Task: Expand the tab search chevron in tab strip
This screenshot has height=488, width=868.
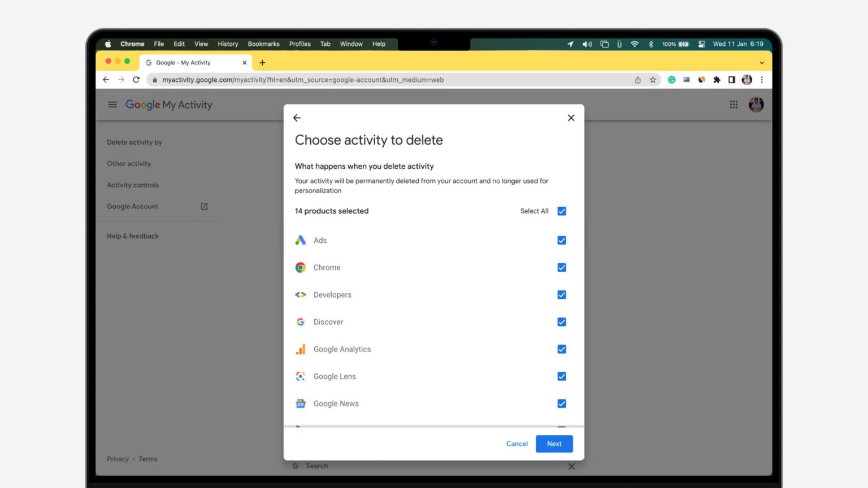Action: click(762, 63)
